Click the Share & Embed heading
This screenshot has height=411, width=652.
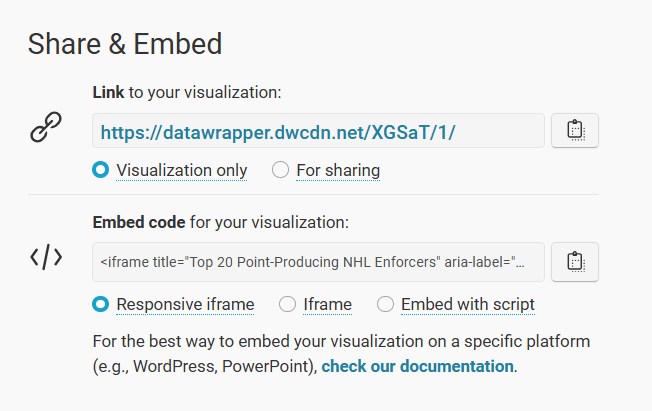(125, 44)
